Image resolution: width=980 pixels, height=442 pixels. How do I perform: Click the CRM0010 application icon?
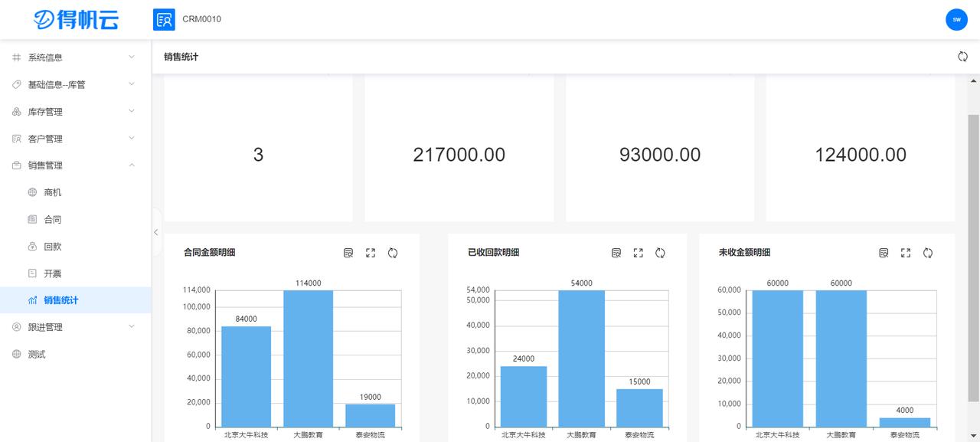(164, 19)
